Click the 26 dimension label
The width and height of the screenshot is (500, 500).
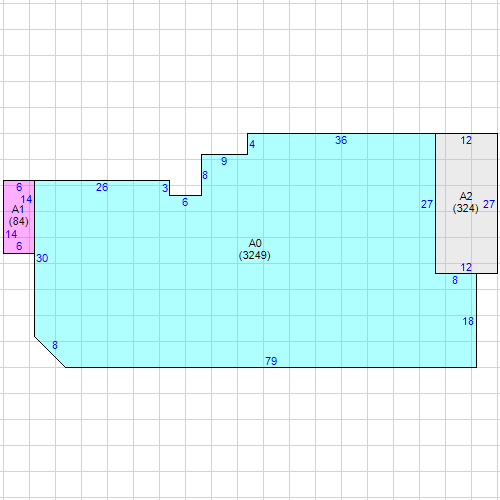tap(102, 187)
